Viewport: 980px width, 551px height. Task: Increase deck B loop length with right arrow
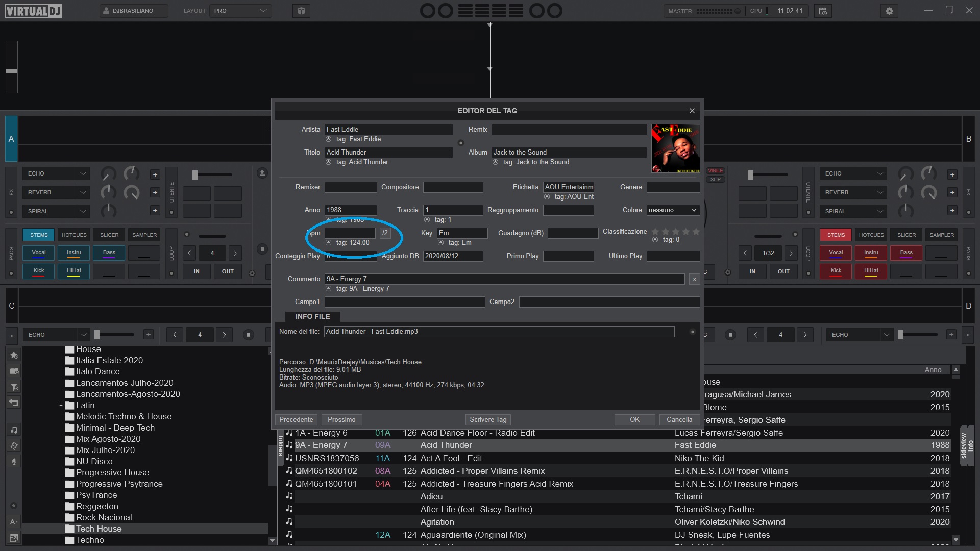[791, 253]
